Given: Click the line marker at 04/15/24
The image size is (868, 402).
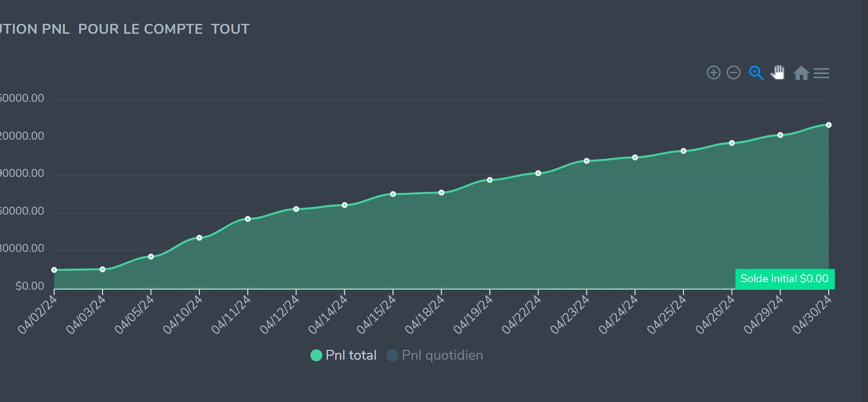Looking at the screenshot, I should (x=393, y=194).
